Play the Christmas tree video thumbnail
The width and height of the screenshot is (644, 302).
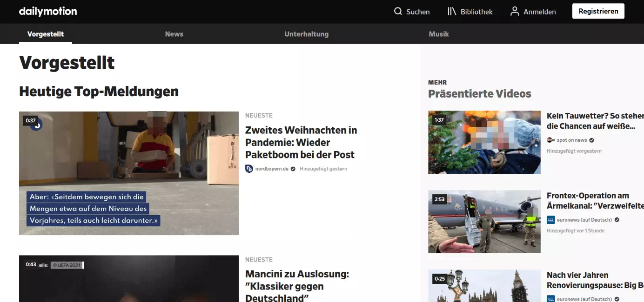point(484,142)
